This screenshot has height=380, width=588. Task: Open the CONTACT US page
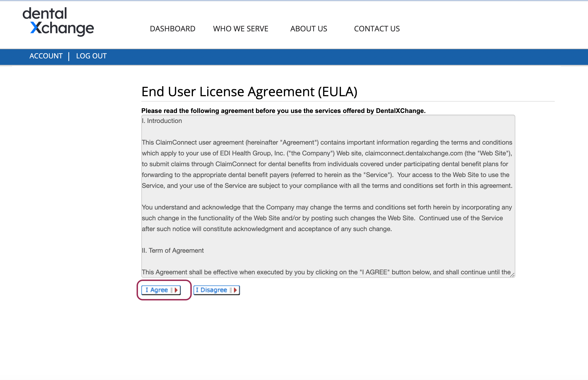tap(377, 29)
